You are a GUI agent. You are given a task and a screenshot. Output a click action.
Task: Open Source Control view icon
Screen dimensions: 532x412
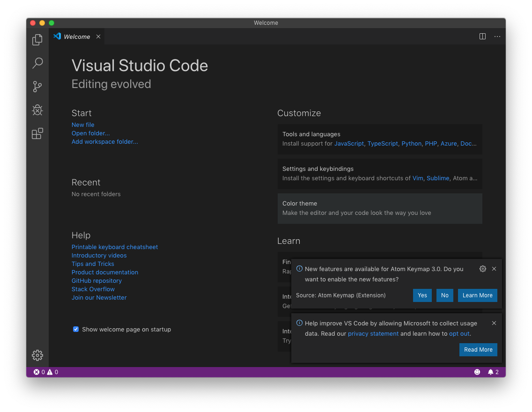(x=37, y=87)
